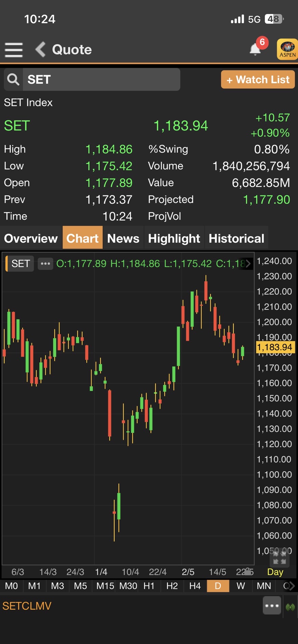The height and width of the screenshot is (644, 298).
Task: Tap the search magnifier icon
Action: tap(13, 79)
